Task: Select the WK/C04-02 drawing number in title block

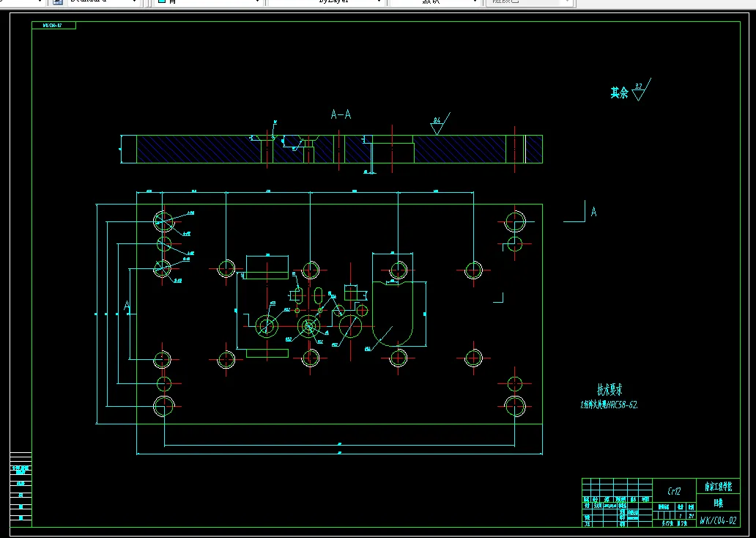Action: [718, 520]
